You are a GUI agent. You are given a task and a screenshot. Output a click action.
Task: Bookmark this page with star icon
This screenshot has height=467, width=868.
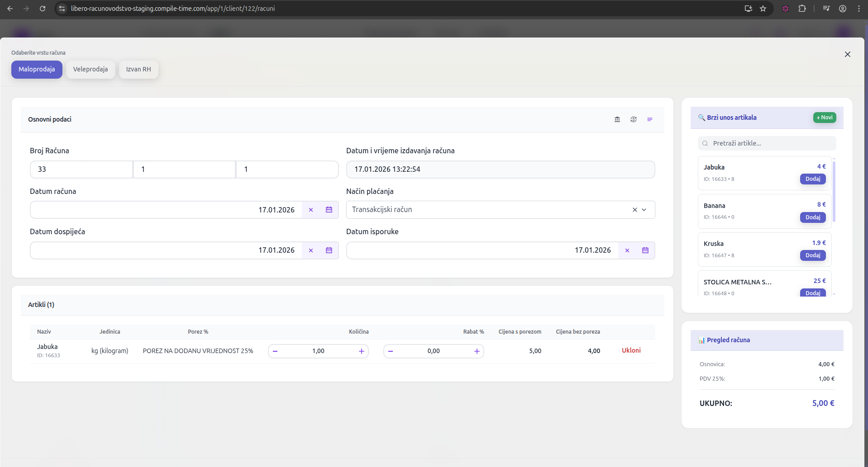click(763, 9)
